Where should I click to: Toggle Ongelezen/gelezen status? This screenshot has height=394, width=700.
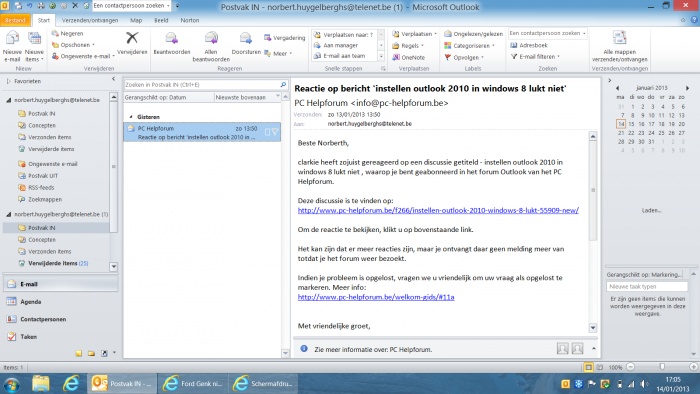[x=474, y=34]
